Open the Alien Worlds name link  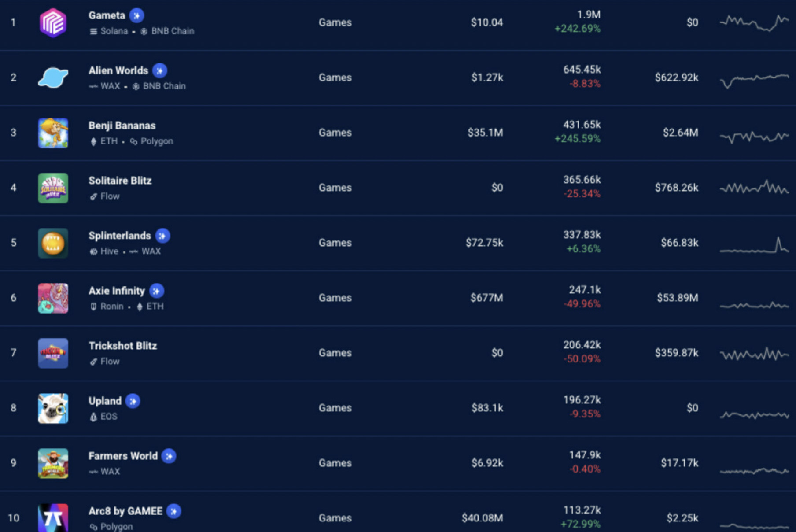118,70
